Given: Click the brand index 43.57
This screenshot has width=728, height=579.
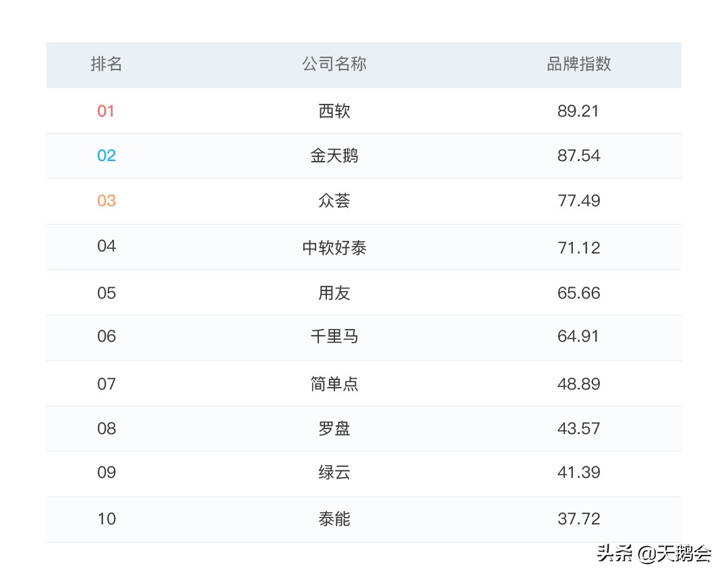Looking at the screenshot, I should [580, 428].
